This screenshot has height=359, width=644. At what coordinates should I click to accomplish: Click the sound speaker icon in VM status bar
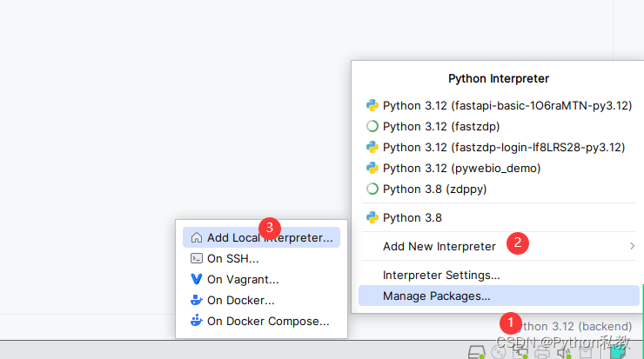[x=564, y=352]
